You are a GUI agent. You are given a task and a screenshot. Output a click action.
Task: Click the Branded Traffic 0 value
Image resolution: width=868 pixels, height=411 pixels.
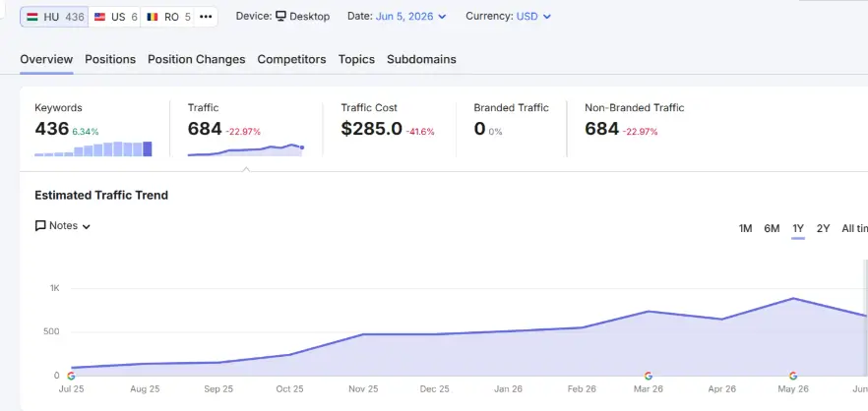pyautogui.click(x=479, y=129)
